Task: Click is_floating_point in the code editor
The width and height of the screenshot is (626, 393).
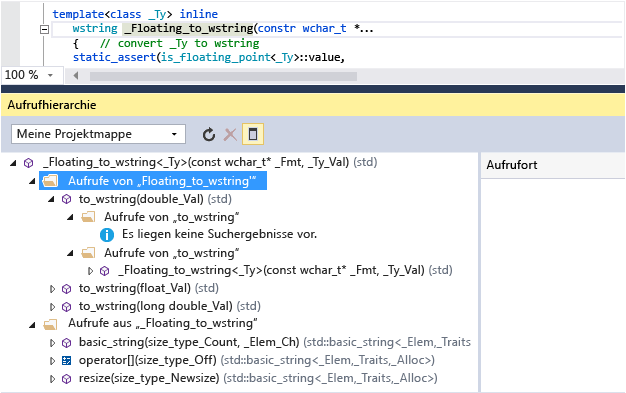Action: [x=216, y=58]
